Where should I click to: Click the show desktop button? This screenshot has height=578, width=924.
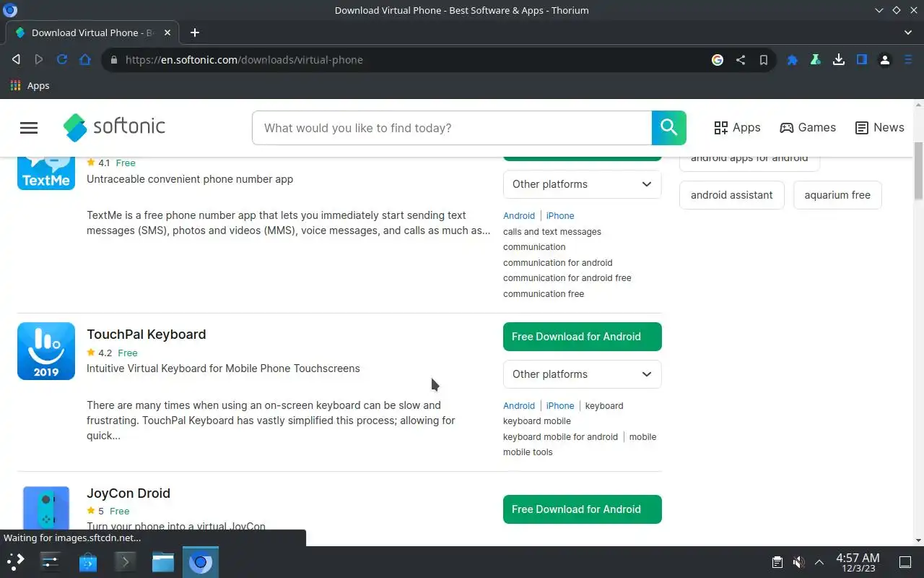coord(905,562)
